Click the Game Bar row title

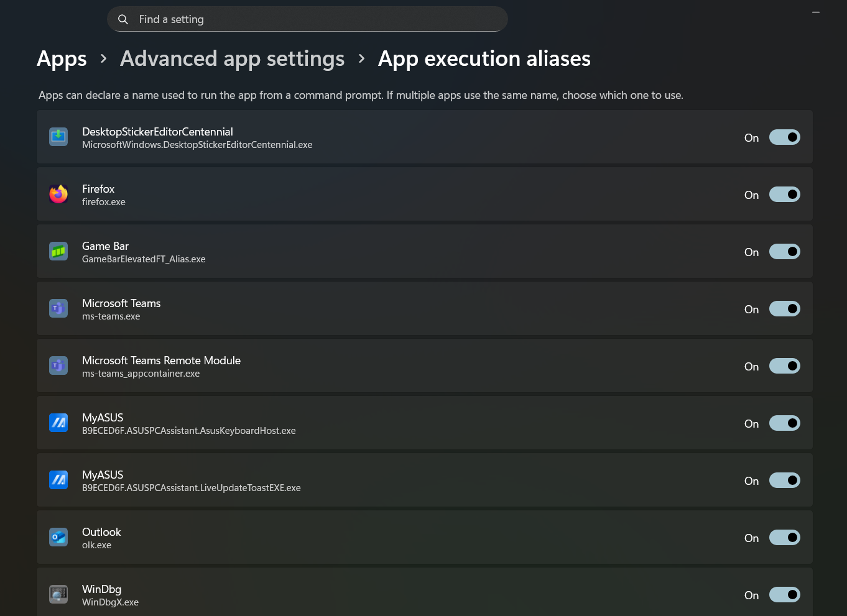[x=105, y=246]
